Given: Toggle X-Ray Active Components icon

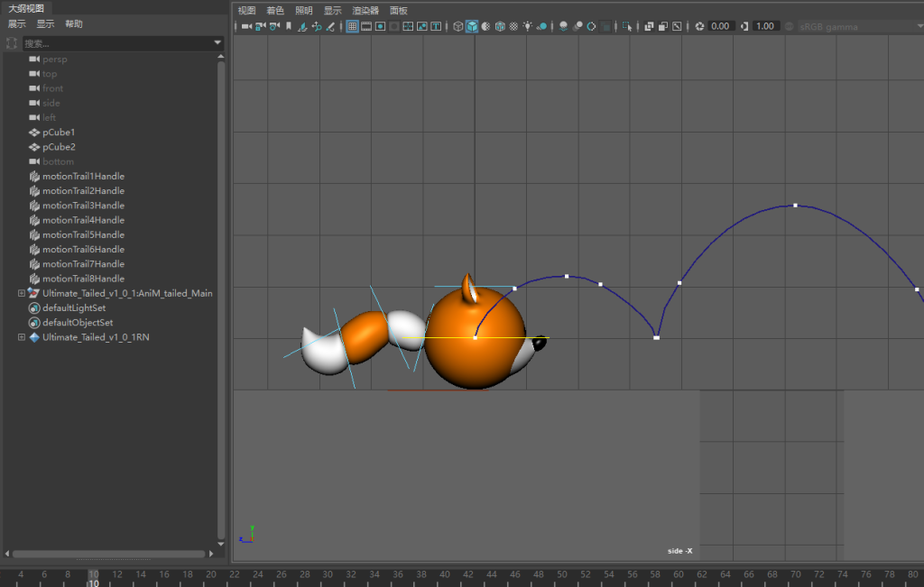Looking at the screenshot, I should coord(663,26).
